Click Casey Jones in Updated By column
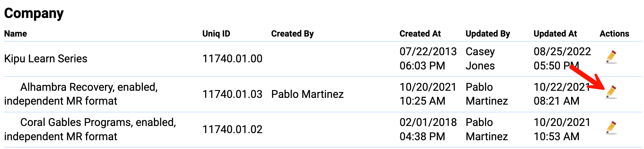This screenshot has height=149, width=644. [x=480, y=59]
